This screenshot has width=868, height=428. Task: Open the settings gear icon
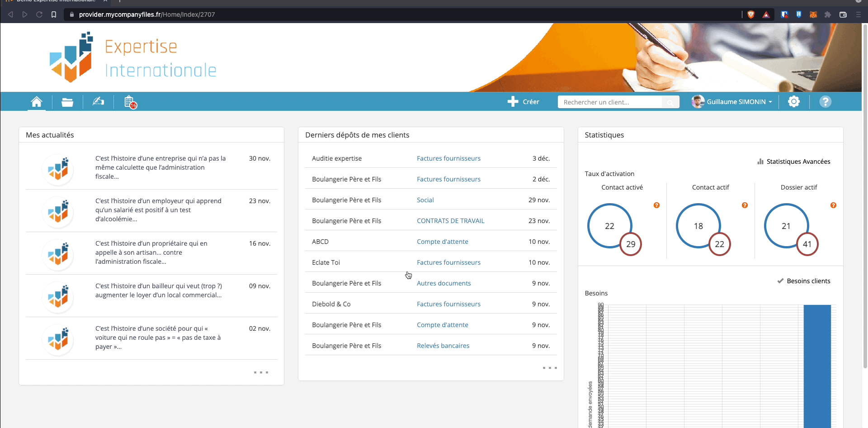[794, 102]
